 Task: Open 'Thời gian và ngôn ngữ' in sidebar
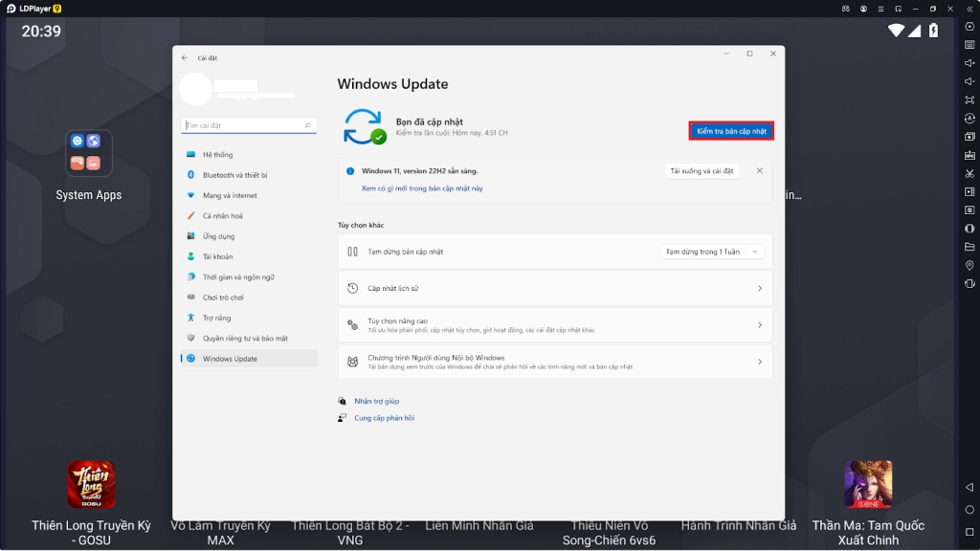[x=249, y=277]
